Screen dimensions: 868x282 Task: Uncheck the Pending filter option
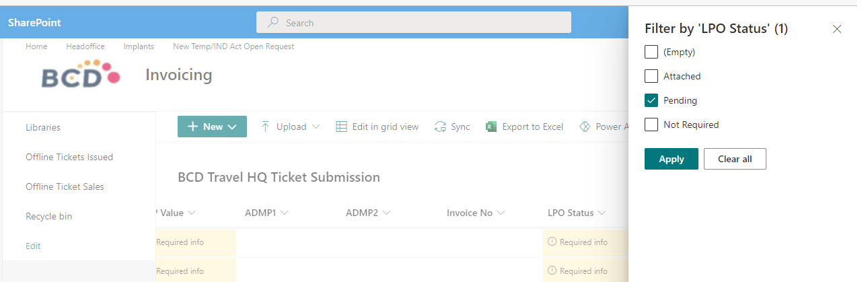tap(651, 100)
